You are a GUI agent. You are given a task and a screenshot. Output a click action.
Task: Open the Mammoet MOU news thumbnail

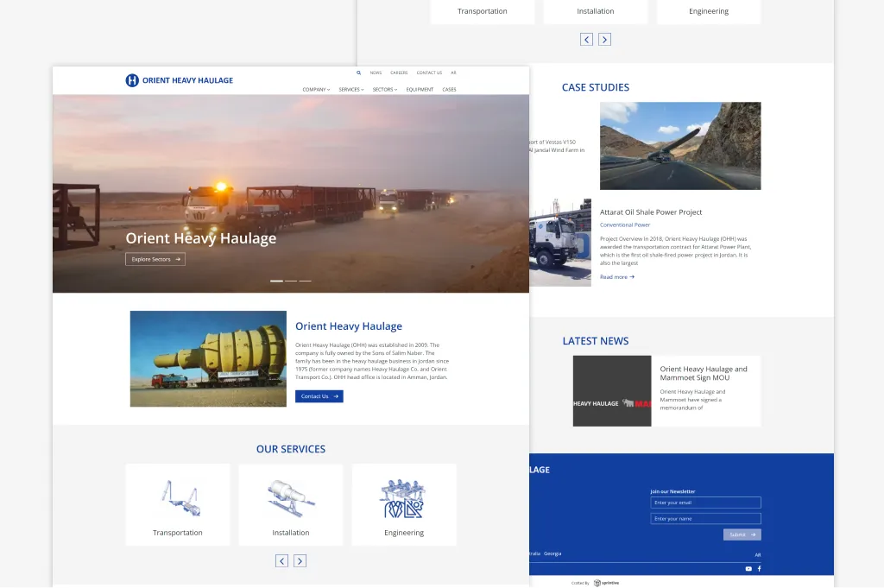[x=612, y=390]
